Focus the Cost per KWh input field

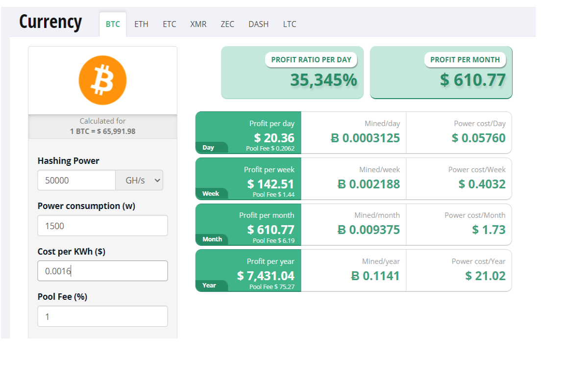click(102, 271)
